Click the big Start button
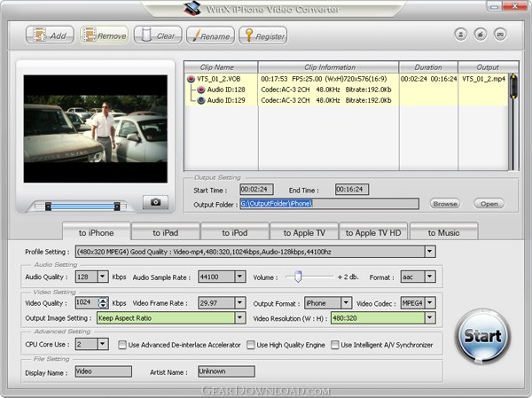The width and height of the screenshot is (532, 398). (482, 336)
